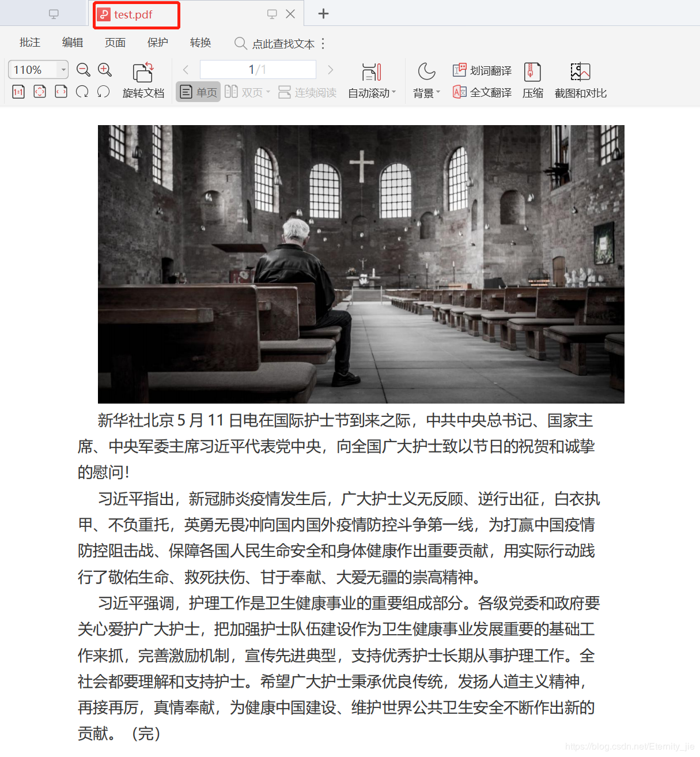The image size is (700, 757).
Task: Toggle 单页 single page view mode
Action: tap(198, 91)
